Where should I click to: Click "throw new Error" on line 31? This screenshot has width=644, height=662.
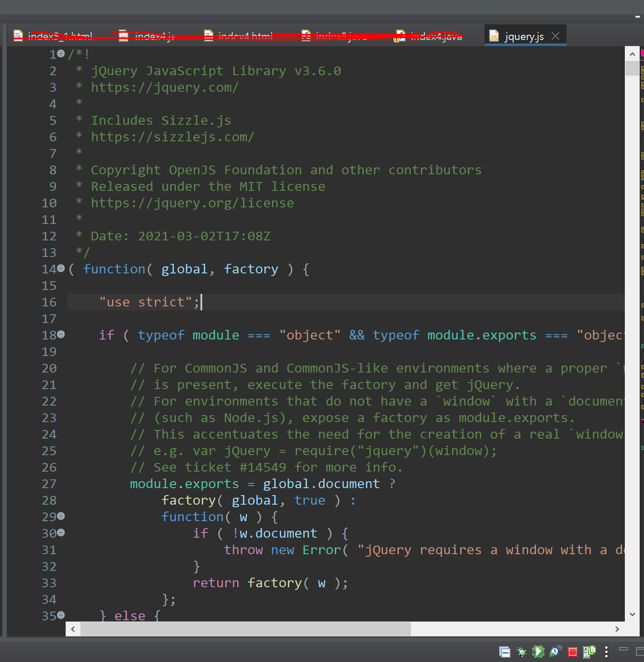[x=282, y=550]
